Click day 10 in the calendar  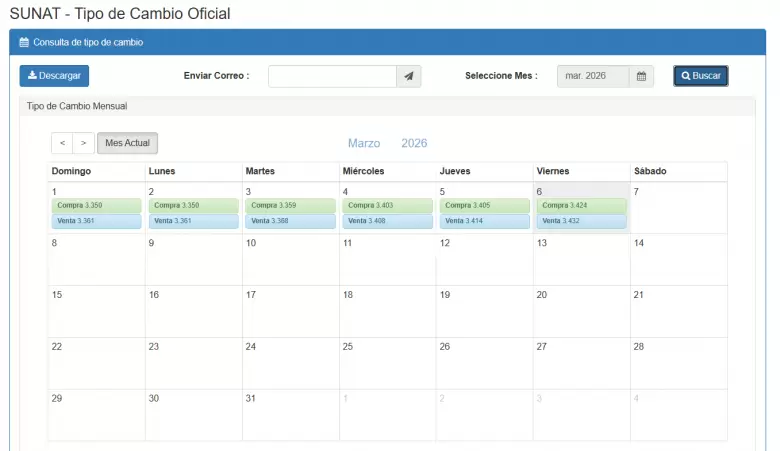[x=251, y=243]
